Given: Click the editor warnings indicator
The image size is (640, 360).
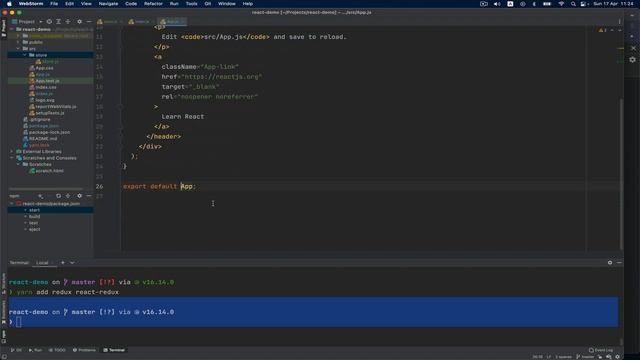Looking at the screenshot, I should pyautogui.click(x=602, y=30).
